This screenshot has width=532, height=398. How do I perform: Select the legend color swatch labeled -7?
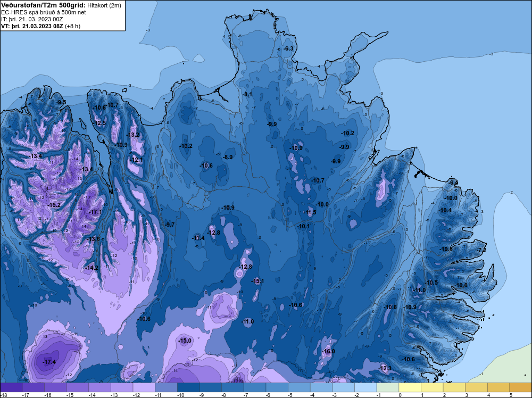[x=255, y=387]
